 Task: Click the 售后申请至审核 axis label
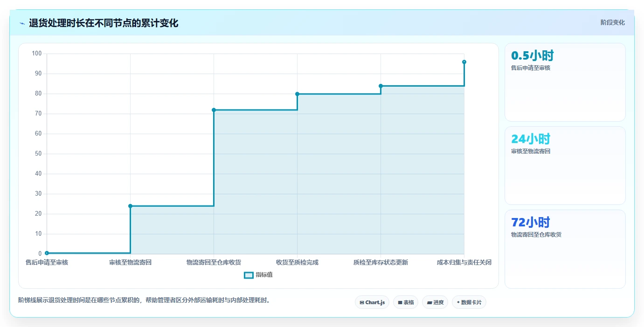click(x=47, y=263)
